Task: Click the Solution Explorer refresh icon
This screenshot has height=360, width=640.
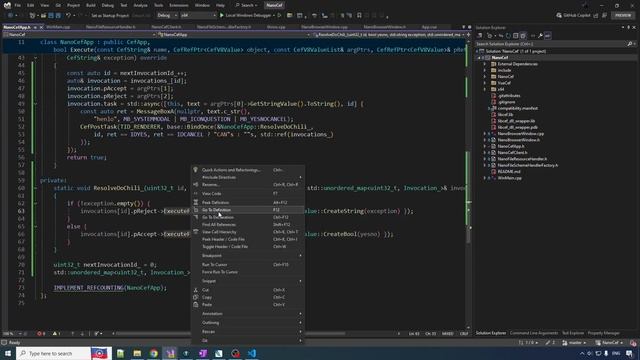Action: click(x=508, y=36)
